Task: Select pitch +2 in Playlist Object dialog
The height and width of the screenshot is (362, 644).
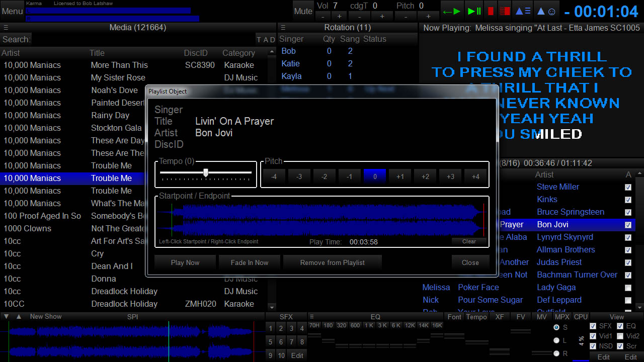Action: pos(425,176)
